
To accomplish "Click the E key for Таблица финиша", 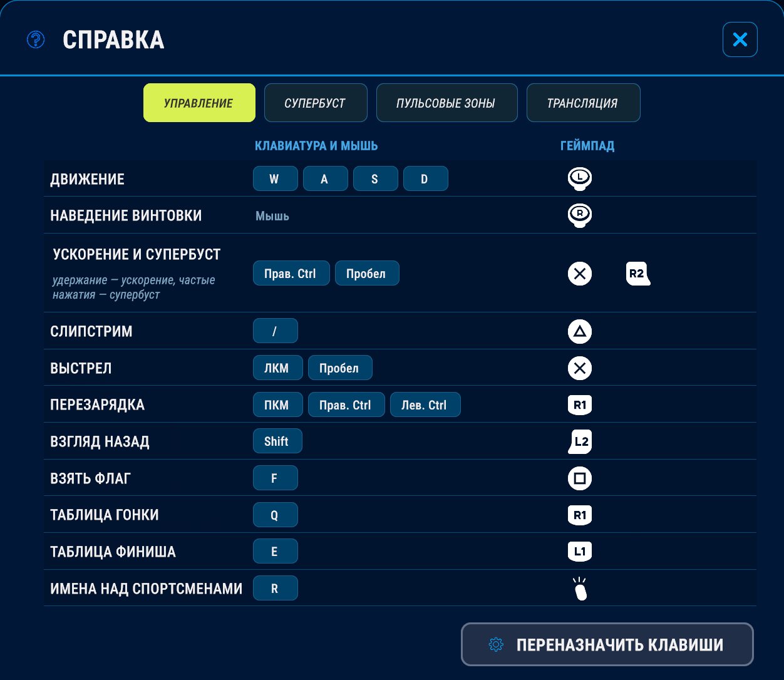I will 276,551.
